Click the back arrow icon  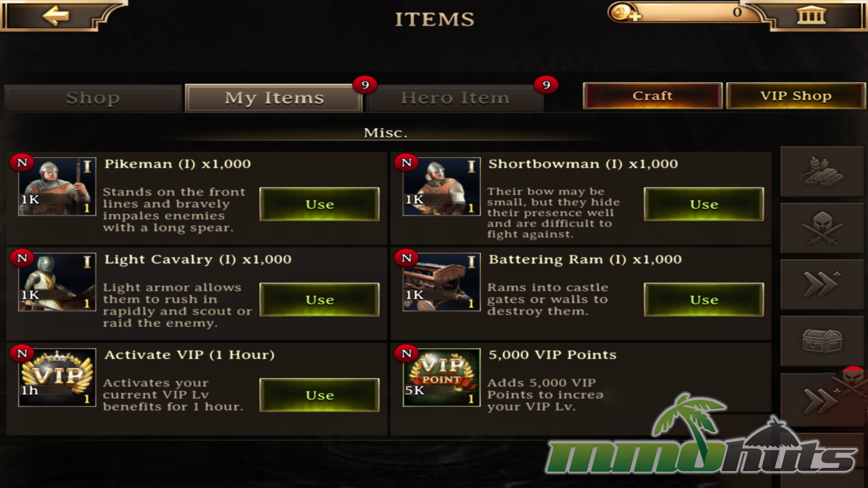pyautogui.click(x=56, y=16)
